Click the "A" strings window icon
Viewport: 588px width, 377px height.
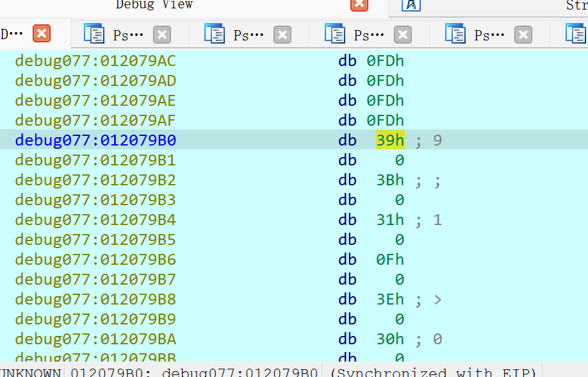[x=410, y=5]
